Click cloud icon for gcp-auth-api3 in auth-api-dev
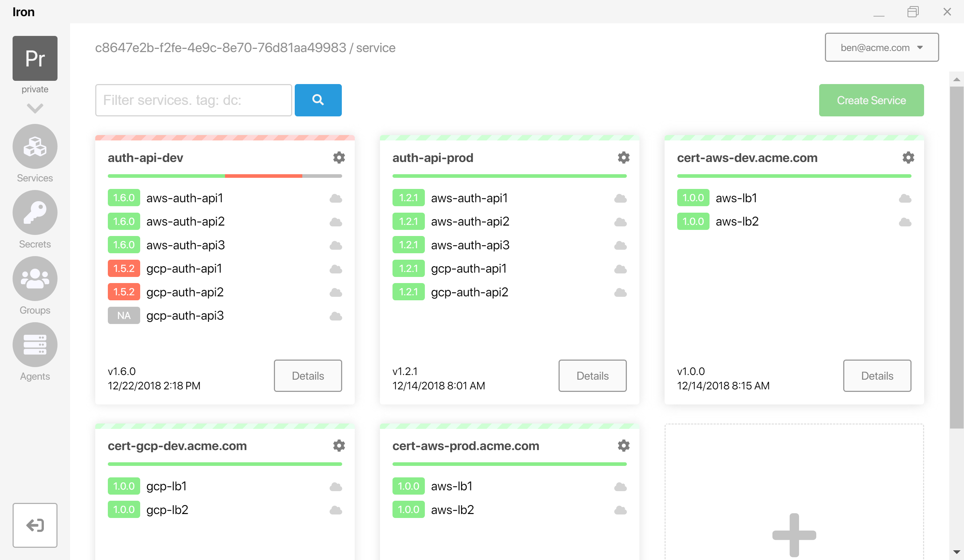 coord(335,316)
